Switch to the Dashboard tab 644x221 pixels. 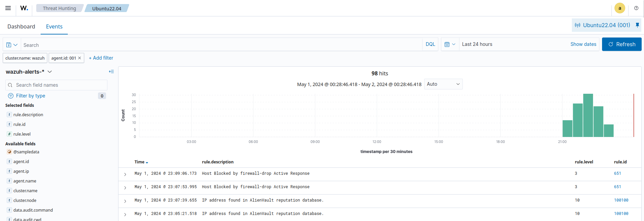click(21, 26)
